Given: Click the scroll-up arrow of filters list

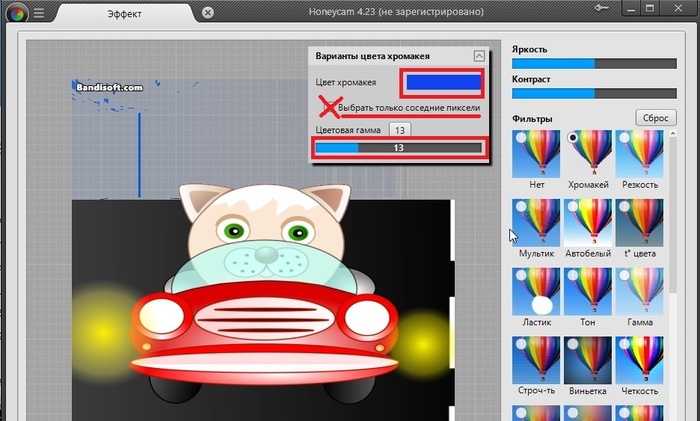Looking at the screenshot, I should [673, 133].
